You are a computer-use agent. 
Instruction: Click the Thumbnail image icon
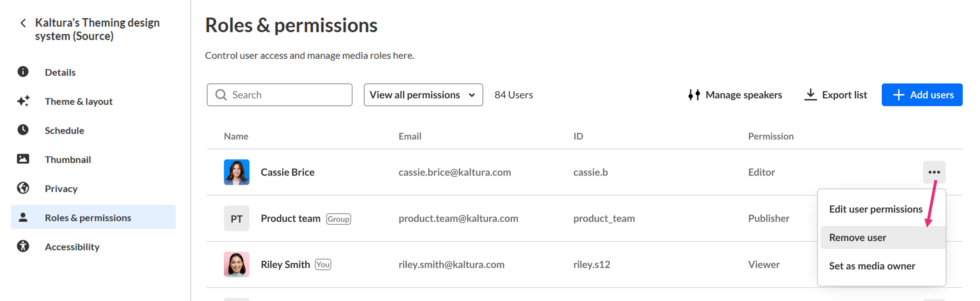(x=23, y=159)
